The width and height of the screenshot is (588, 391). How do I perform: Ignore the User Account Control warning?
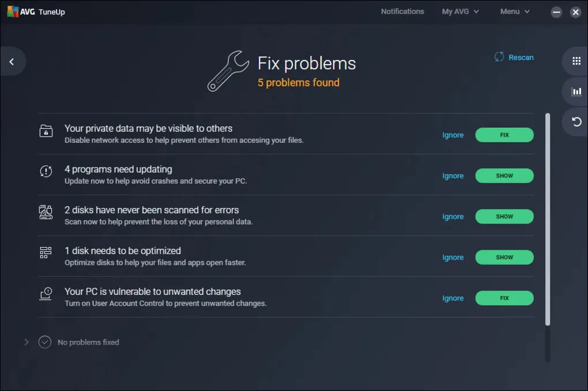click(x=453, y=298)
